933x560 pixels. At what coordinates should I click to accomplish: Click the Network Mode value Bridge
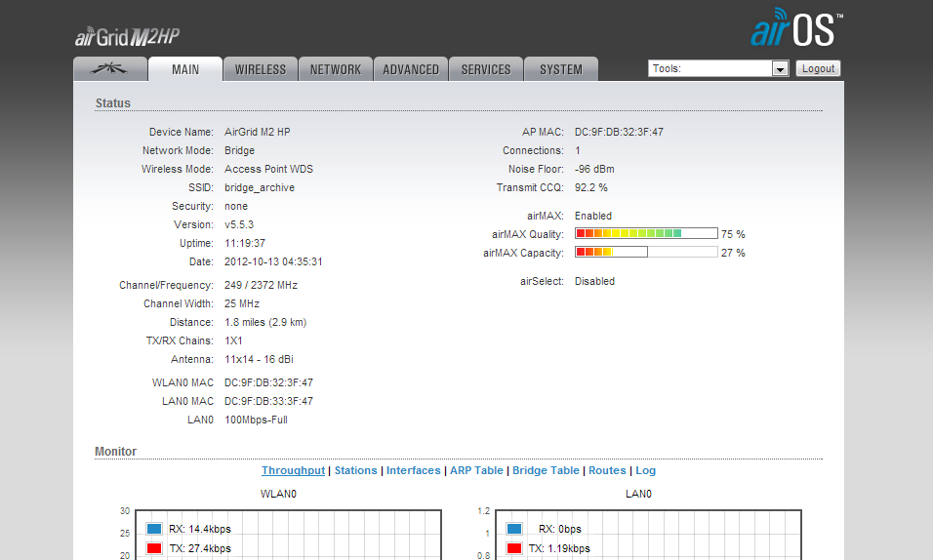[239, 150]
